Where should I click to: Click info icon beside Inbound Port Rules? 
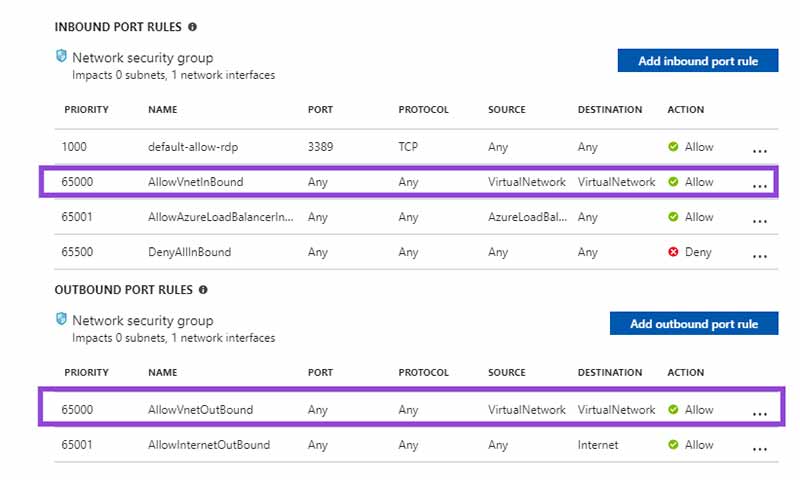point(192,27)
